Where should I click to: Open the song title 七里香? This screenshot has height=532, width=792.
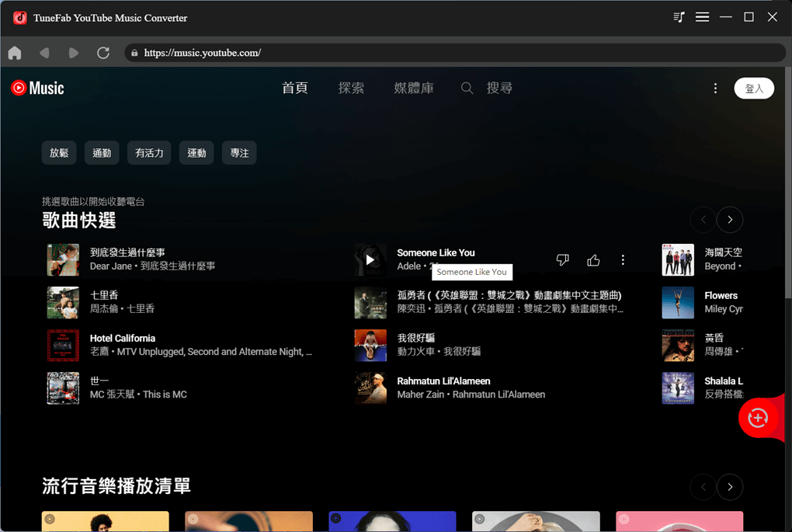tap(103, 295)
